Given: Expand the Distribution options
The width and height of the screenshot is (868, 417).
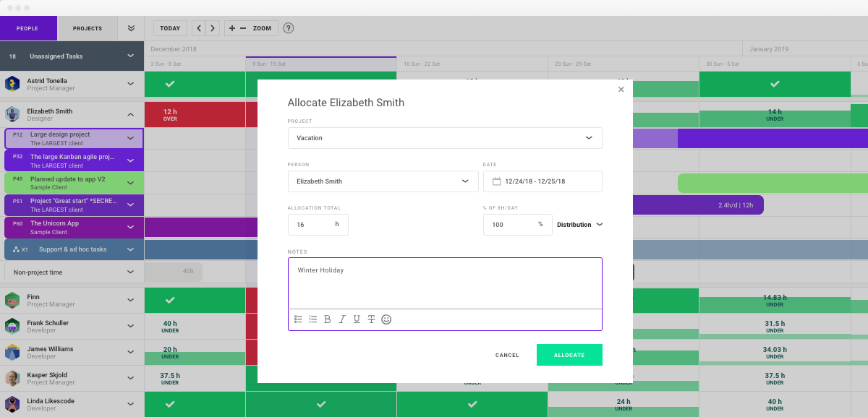Looking at the screenshot, I should pyautogui.click(x=579, y=225).
